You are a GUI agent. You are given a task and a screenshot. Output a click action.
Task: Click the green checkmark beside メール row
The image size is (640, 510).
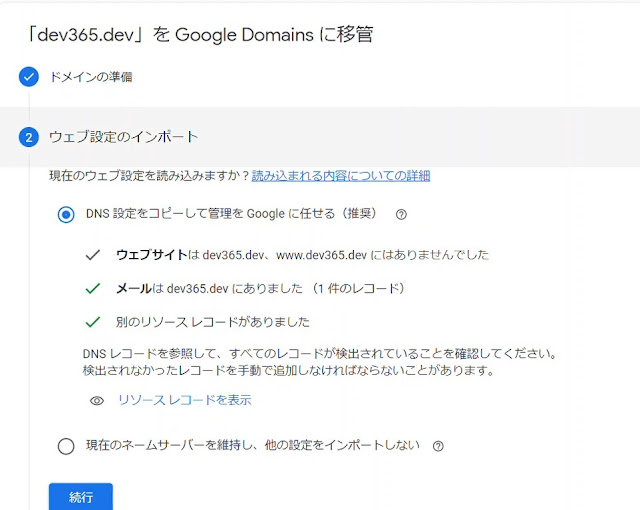click(93, 288)
